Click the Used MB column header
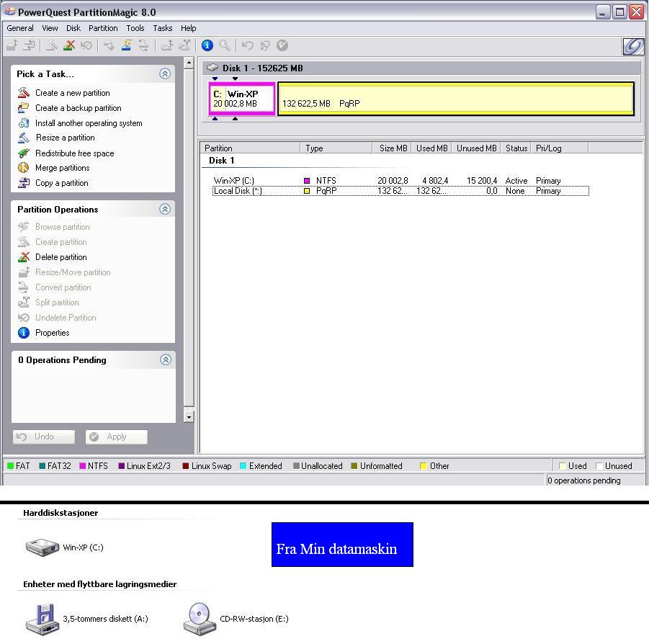This screenshot has height=644, width=649. pos(431,148)
